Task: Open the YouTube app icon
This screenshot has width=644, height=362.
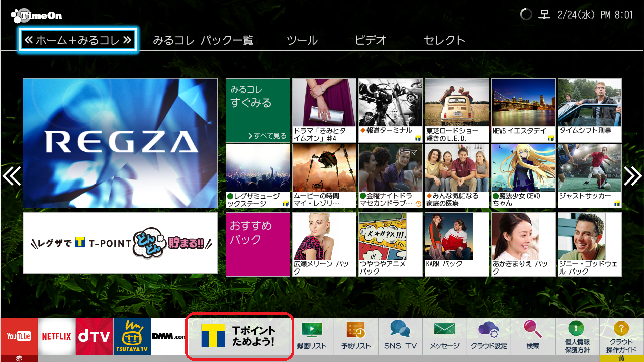Action: (x=19, y=336)
